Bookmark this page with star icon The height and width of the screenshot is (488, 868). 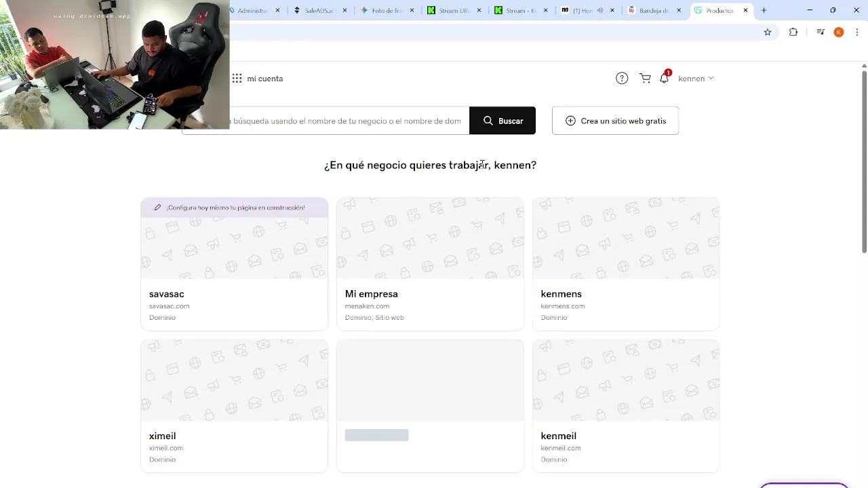coord(768,32)
